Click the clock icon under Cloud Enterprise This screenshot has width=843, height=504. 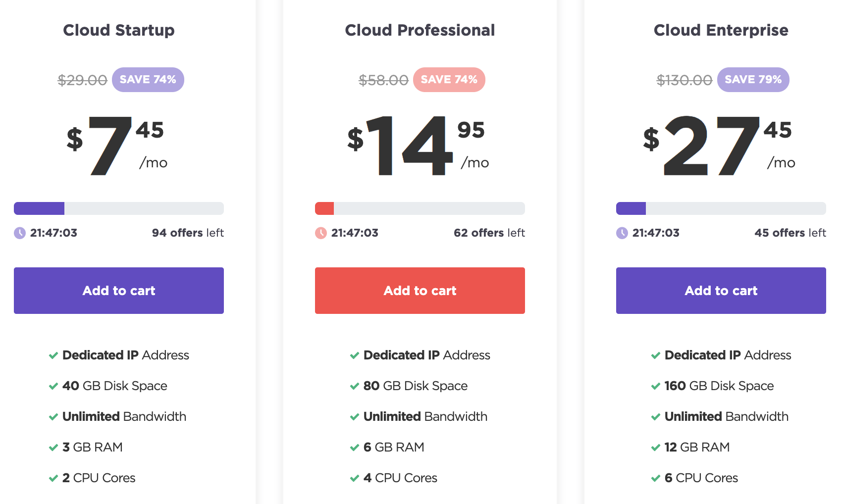coord(622,233)
